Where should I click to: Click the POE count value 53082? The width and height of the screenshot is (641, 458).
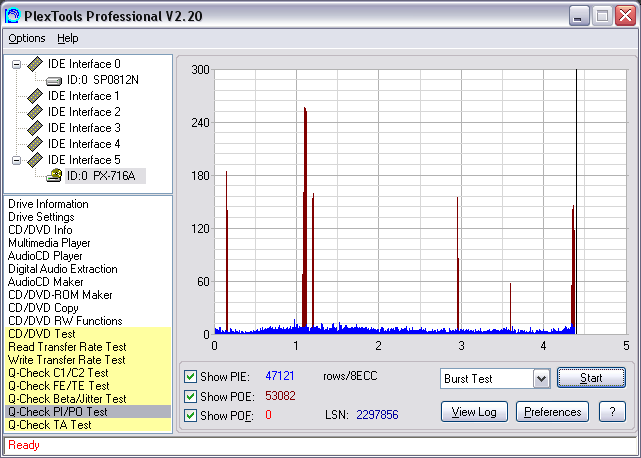280,396
